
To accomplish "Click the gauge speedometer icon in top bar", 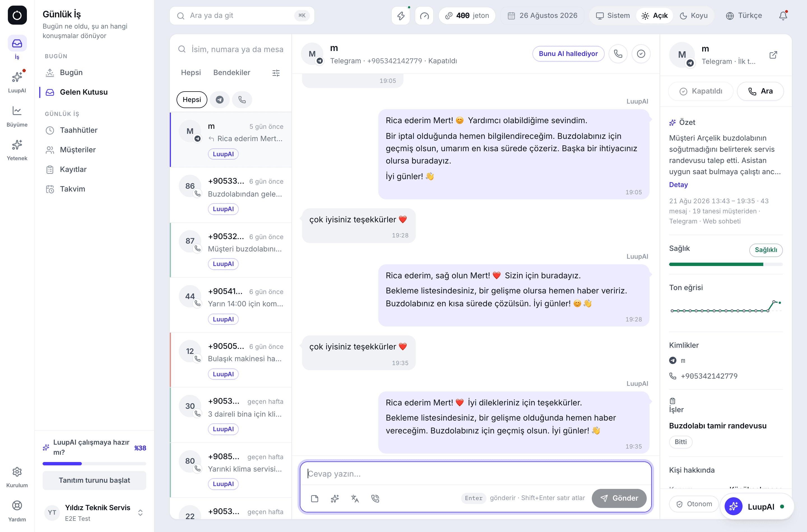I will coord(425,16).
